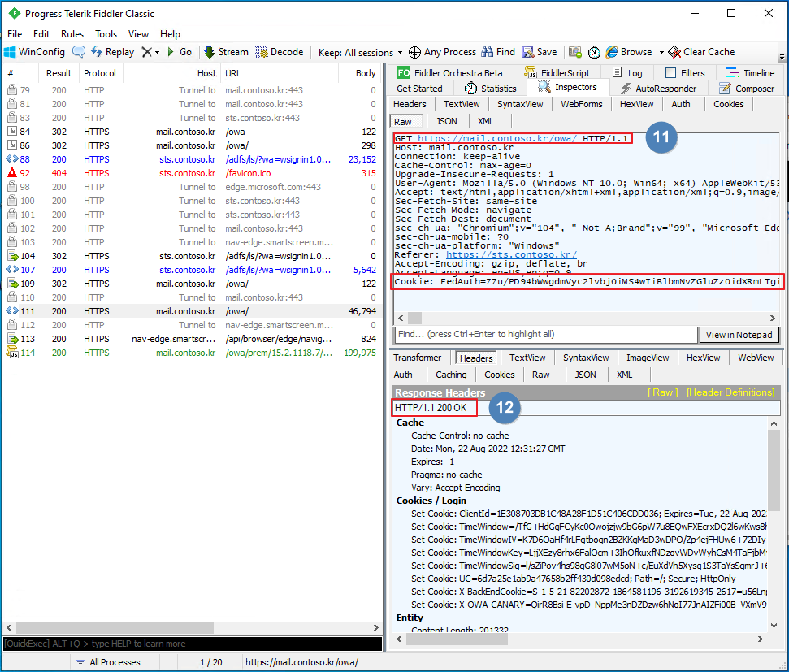Open the Log tab
This screenshot has height=672, width=789.
coord(627,73)
